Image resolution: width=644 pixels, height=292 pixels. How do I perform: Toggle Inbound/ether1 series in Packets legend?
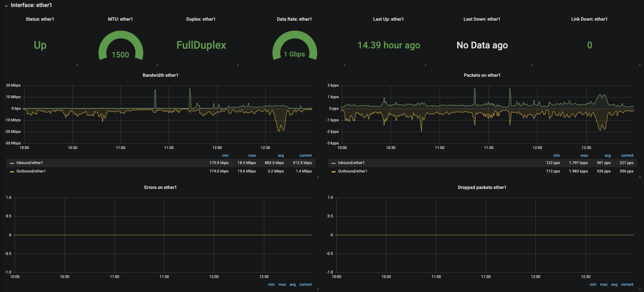coord(351,163)
